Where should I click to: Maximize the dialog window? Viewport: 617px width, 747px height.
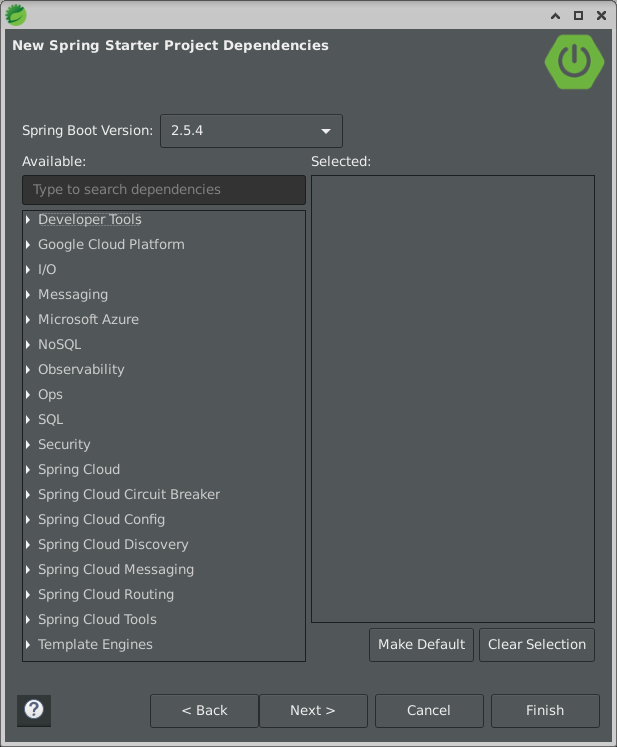tap(578, 16)
